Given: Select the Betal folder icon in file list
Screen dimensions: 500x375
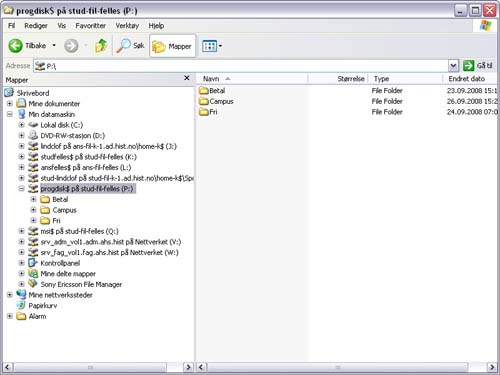Looking at the screenshot, I should click(x=203, y=90).
